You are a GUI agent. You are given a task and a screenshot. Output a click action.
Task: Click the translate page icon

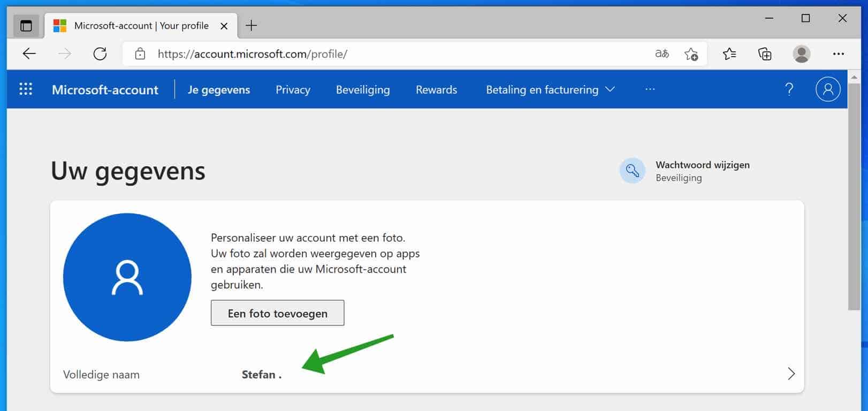coord(661,54)
